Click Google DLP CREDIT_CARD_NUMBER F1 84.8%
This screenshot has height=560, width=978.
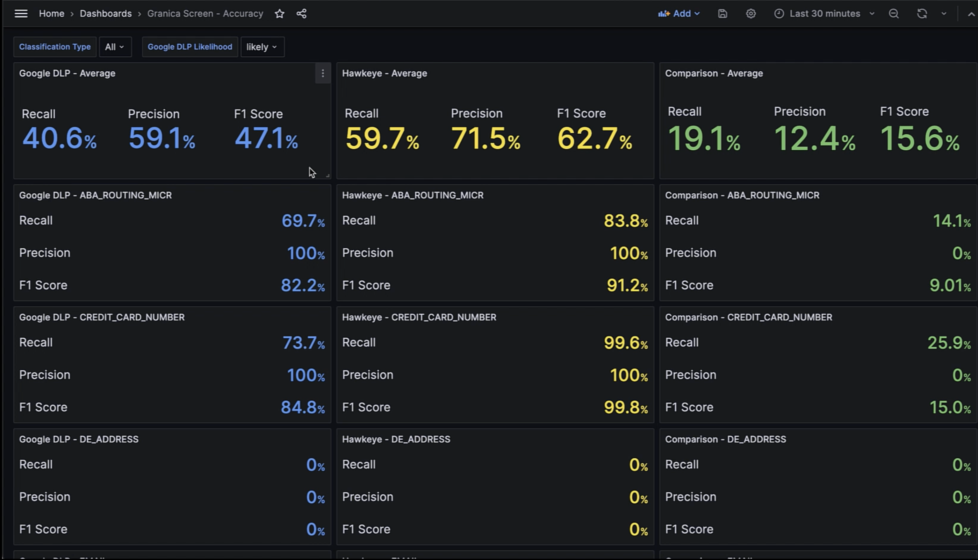click(x=303, y=407)
